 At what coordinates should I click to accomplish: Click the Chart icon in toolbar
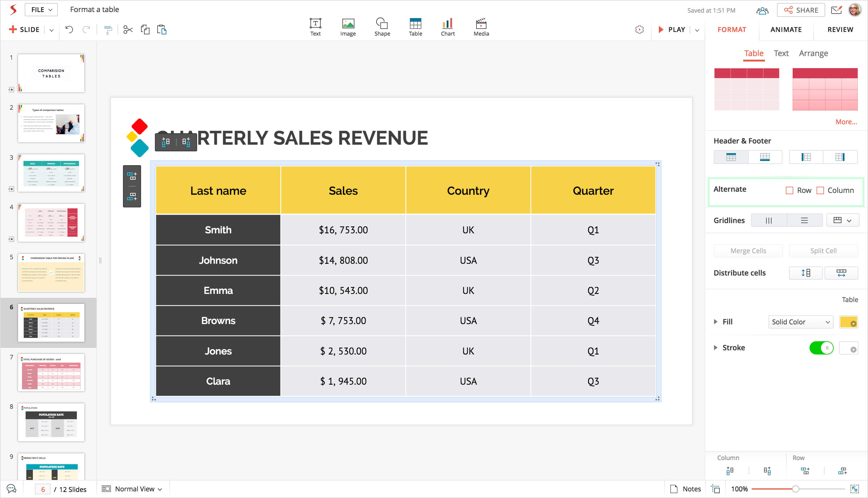448,27
